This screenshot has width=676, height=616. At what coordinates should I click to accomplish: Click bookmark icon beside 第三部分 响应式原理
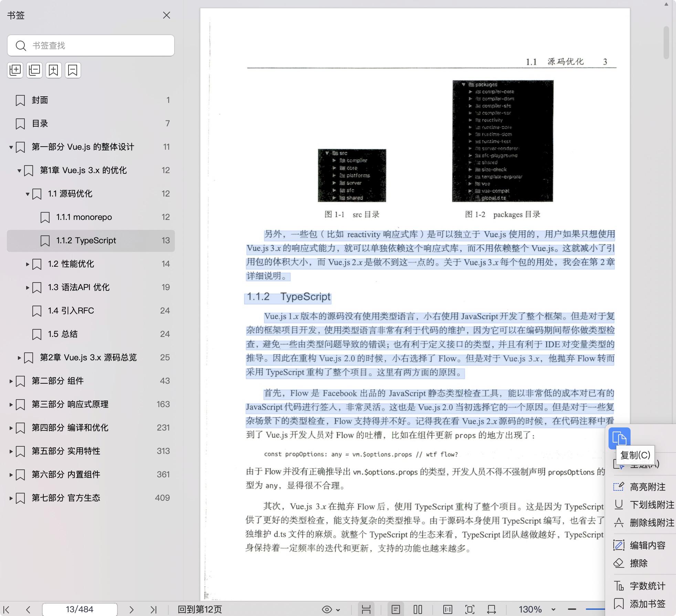20,405
